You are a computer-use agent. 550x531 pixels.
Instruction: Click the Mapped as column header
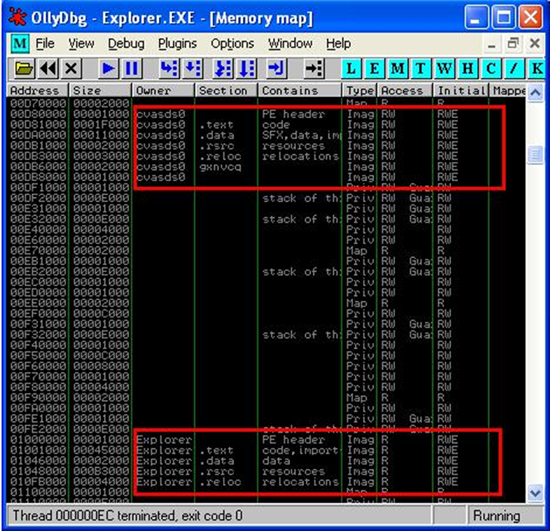(508, 90)
